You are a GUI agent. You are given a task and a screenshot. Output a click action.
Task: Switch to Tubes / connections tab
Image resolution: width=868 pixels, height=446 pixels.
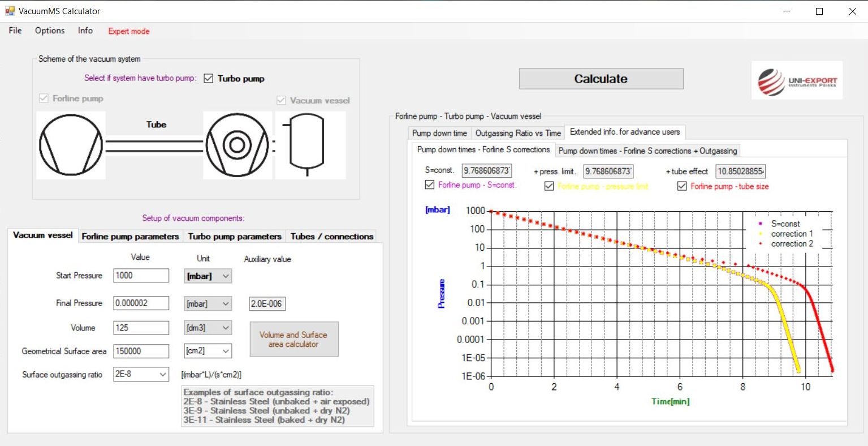click(332, 237)
